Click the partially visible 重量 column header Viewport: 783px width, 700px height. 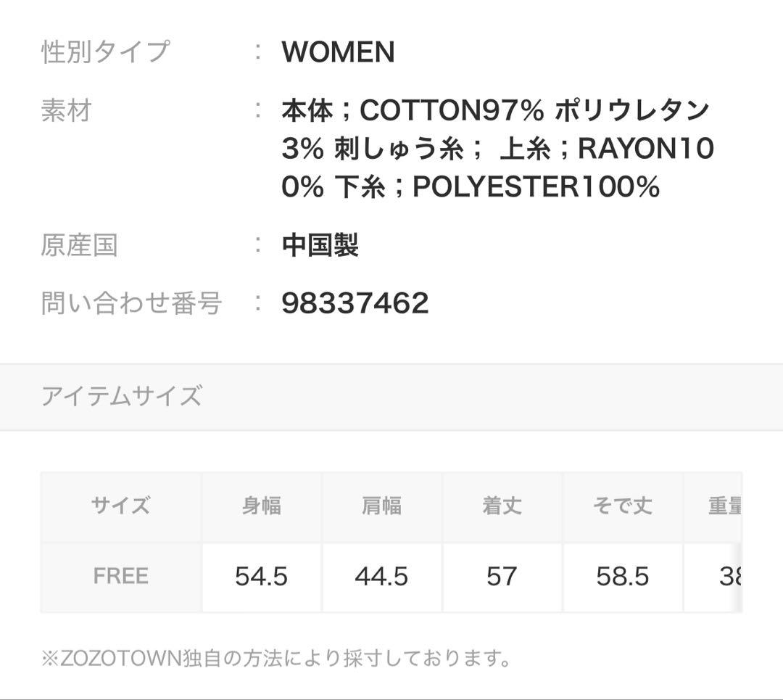tap(724, 506)
